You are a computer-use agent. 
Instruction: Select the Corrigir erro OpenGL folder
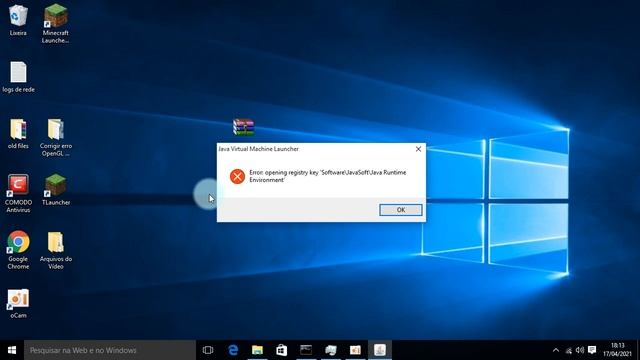56,138
